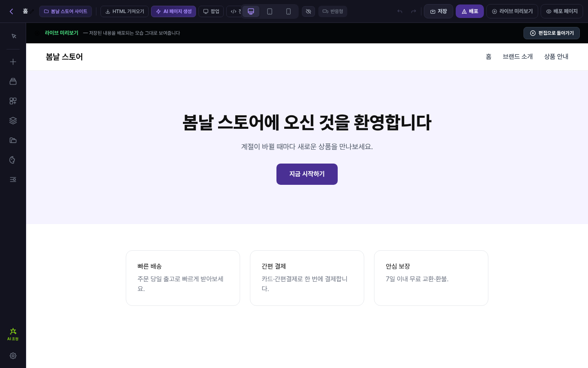
Task: Click the code brackets button in toolbar
Action: (x=234, y=11)
